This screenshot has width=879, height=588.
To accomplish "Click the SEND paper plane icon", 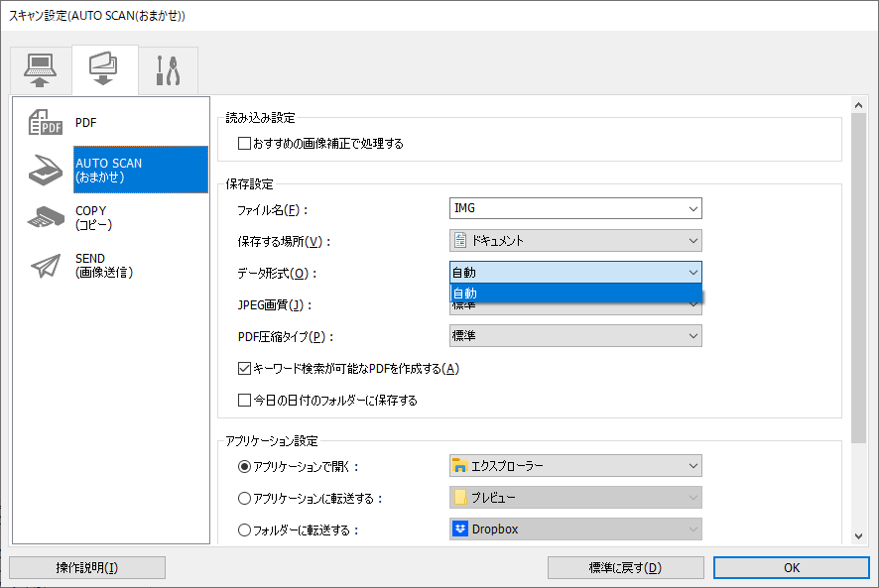I will point(46,265).
